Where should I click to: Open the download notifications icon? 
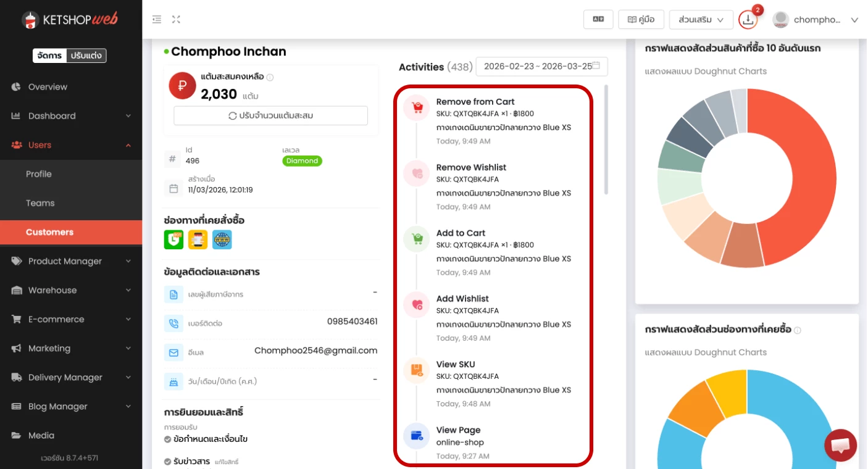coord(748,20)
